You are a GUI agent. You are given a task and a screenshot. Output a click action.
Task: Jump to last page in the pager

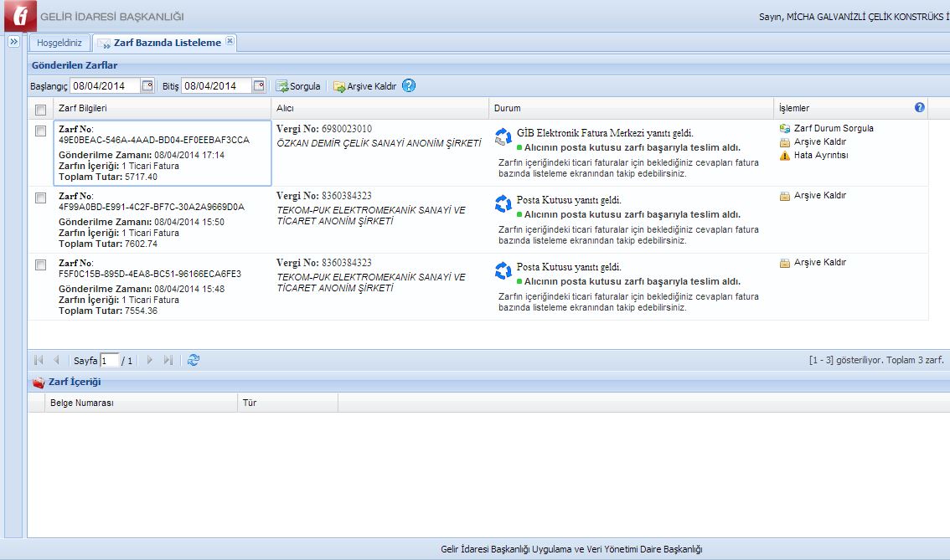coord(168,361)
